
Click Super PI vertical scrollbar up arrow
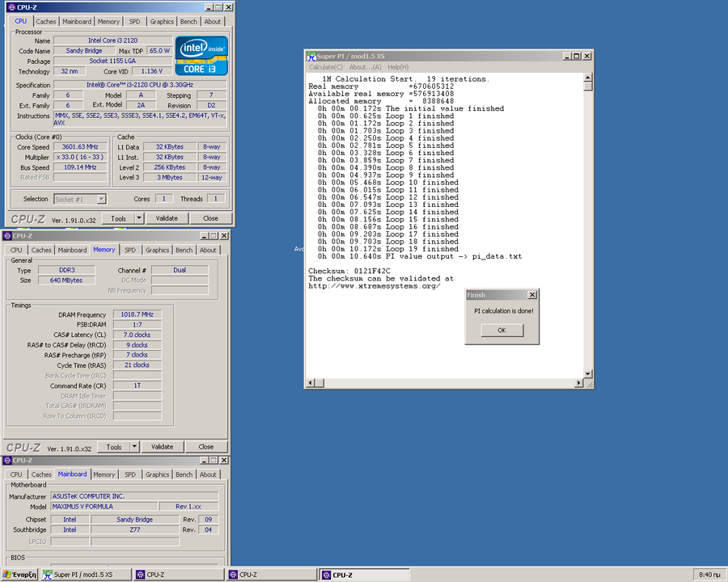(588, 77)
